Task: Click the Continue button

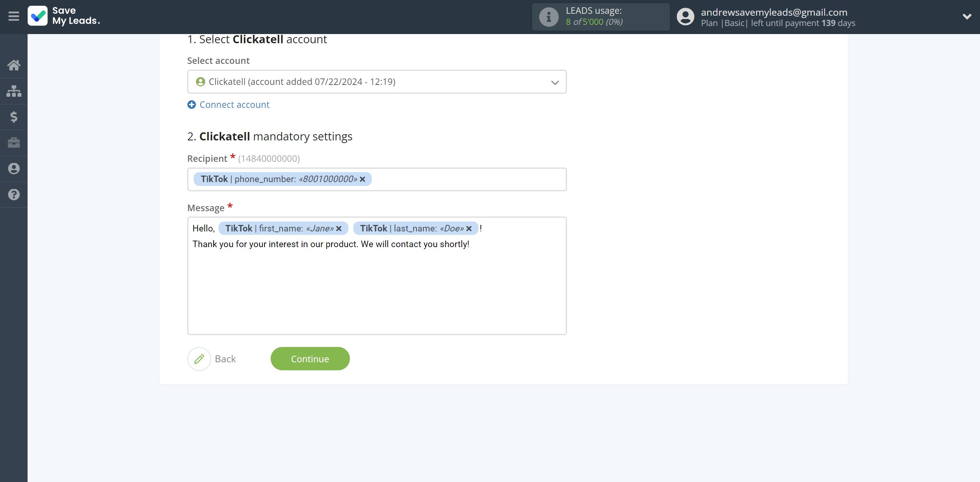Action: tap(310, 359)
